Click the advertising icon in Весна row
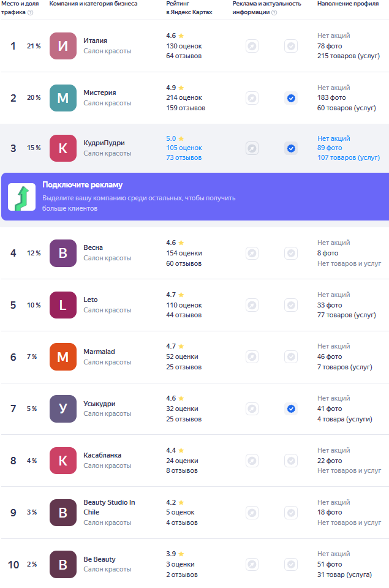Image resolution: width=389 pixels, height=588 pixels. click(252, 253)
